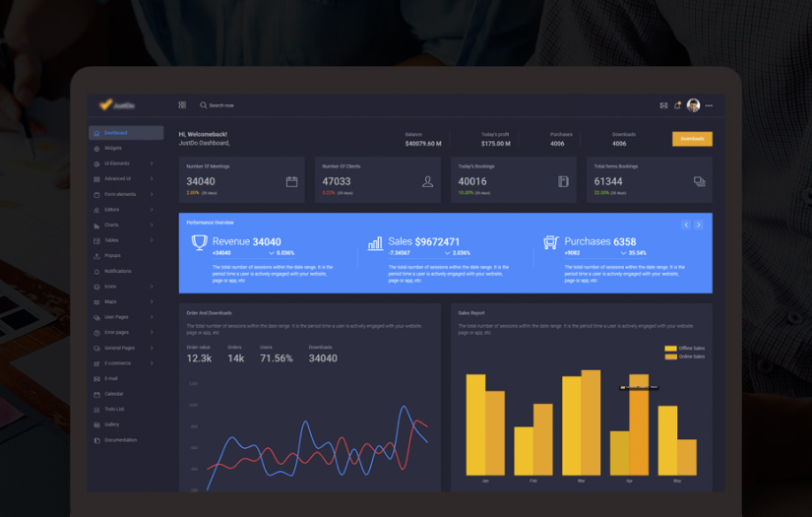Viewport: 812px width, 517px height.
Task: Click the bell icon next to Notifications
Action: (x=96, y=272)
